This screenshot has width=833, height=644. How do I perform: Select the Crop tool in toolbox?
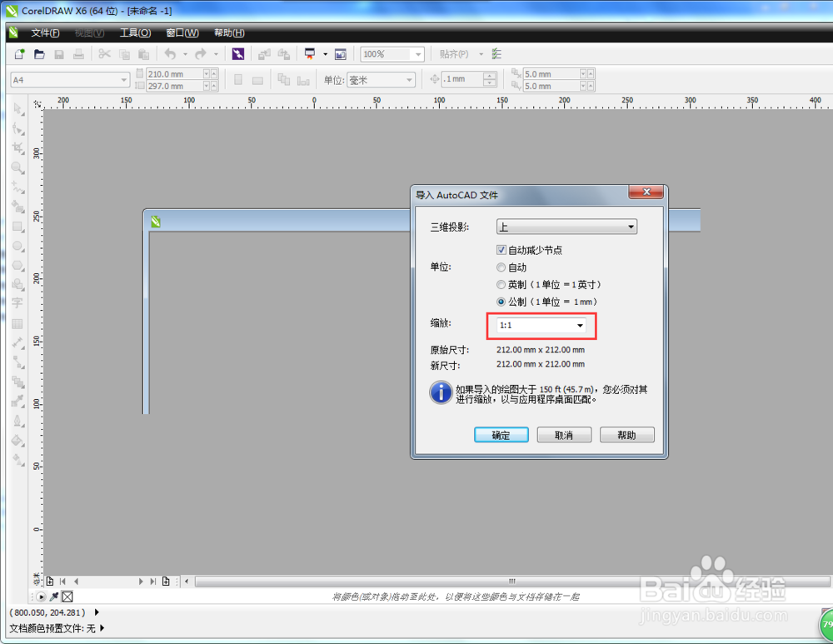[x=18, y=148]
